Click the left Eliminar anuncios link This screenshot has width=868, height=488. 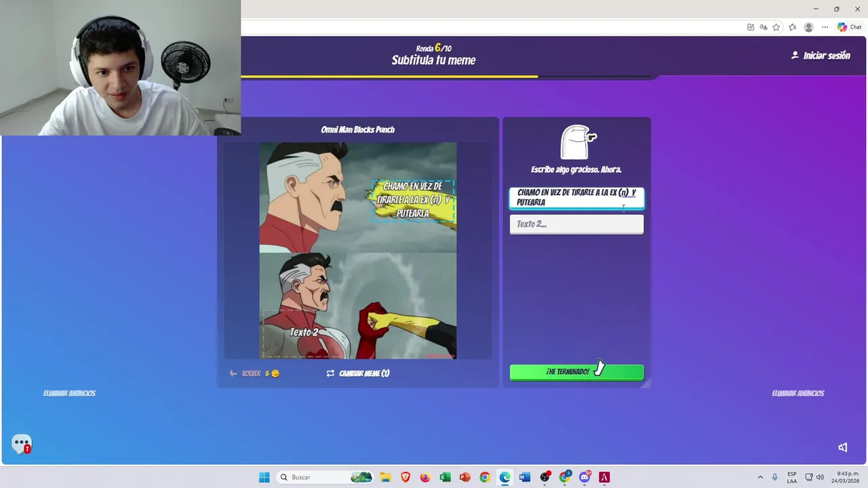click(x=69, y=393)
